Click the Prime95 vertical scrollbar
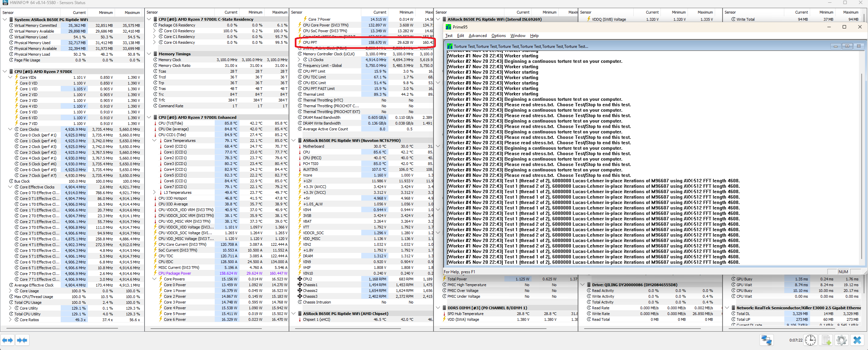The width and height of the screenshot is (868, 350). pos(861,166)
